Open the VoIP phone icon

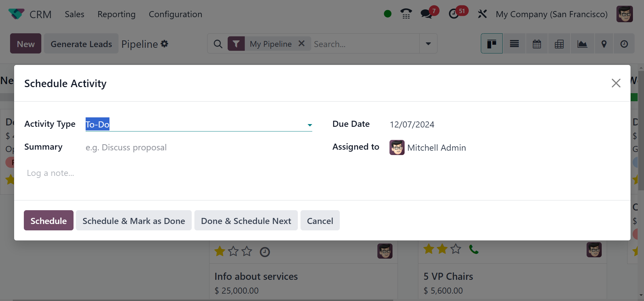coord(406,14)
